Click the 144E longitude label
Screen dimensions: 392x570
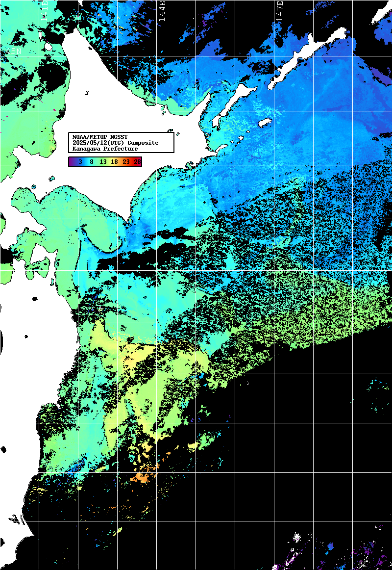[x=162, y=11]
